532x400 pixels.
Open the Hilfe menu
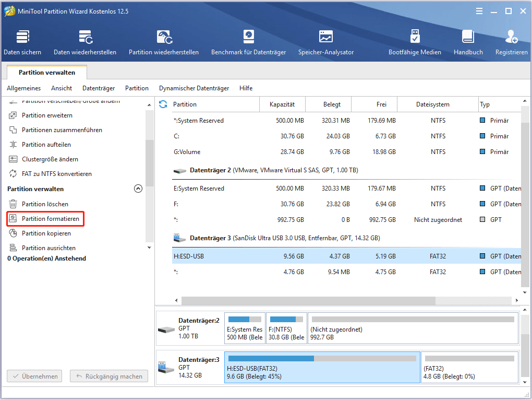tap(246, 88)
